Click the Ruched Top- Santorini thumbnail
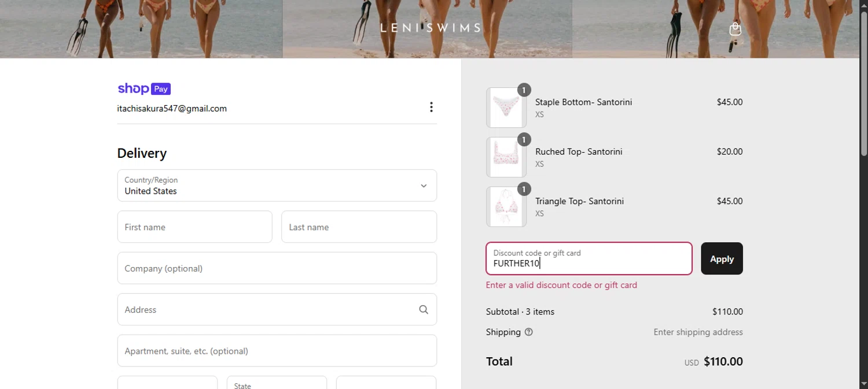 click(506, 157)
